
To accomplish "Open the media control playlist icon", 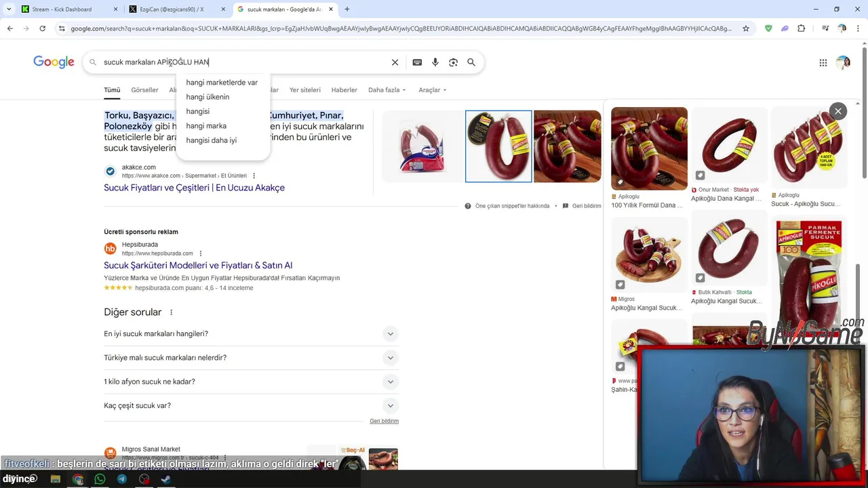I will pyautogui.click(x=825, y=28).
